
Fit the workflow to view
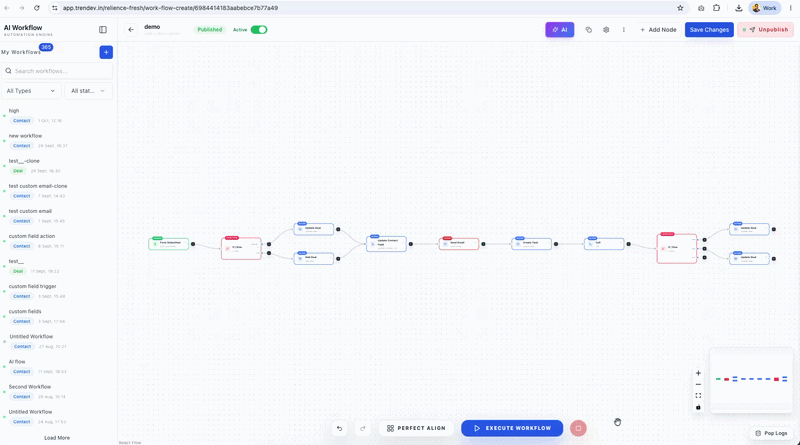click(698, 395)
